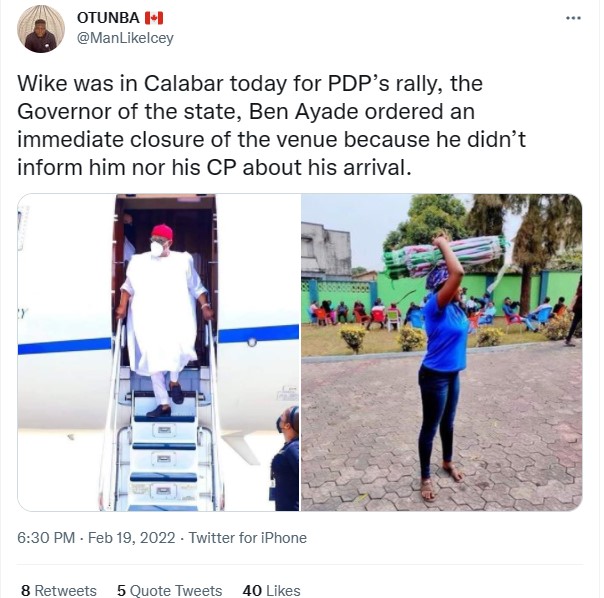Open the photo of woman carrying chairs
This screenshot has height=598, width=604.
441,352
